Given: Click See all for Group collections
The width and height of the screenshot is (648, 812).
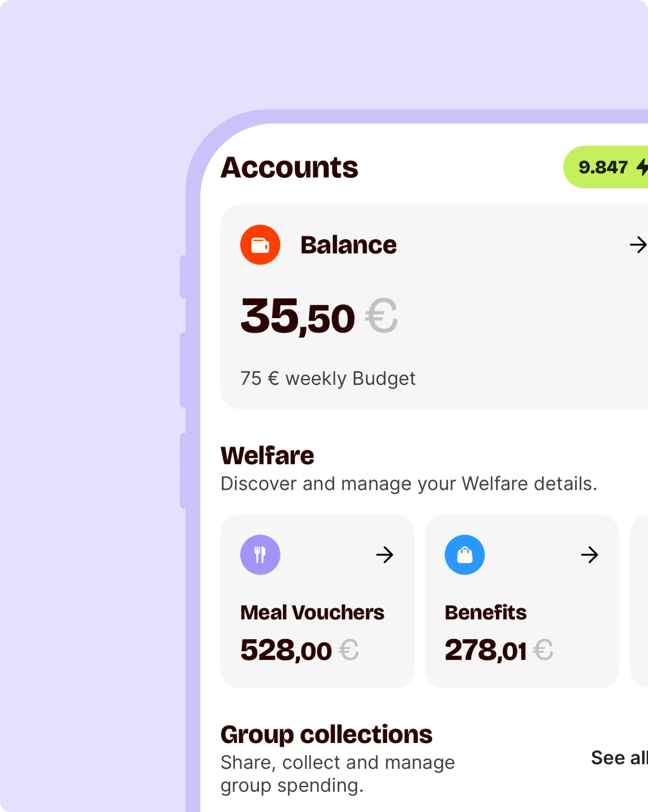Looking at the screenshot, I should pyautogui.click(x=619, y=758).
